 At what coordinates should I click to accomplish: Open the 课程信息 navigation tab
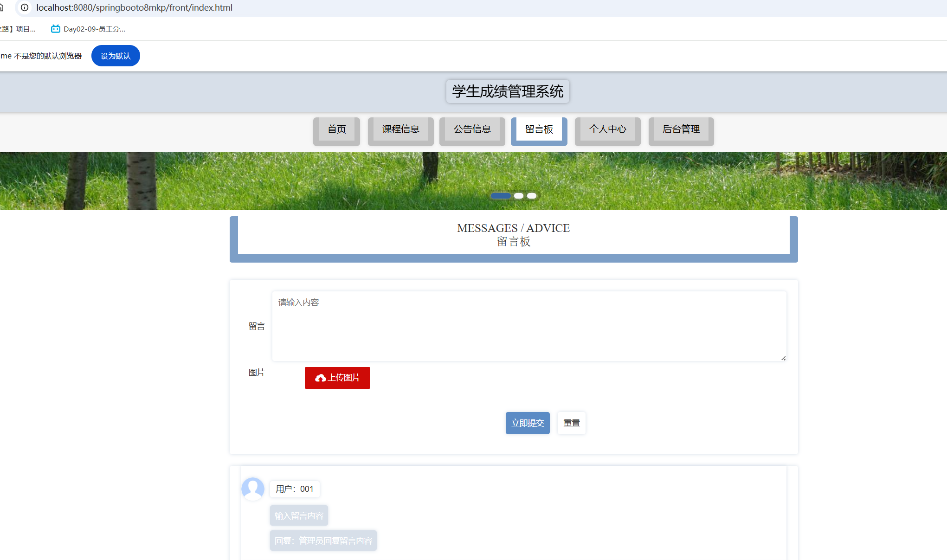click(400, 129)
